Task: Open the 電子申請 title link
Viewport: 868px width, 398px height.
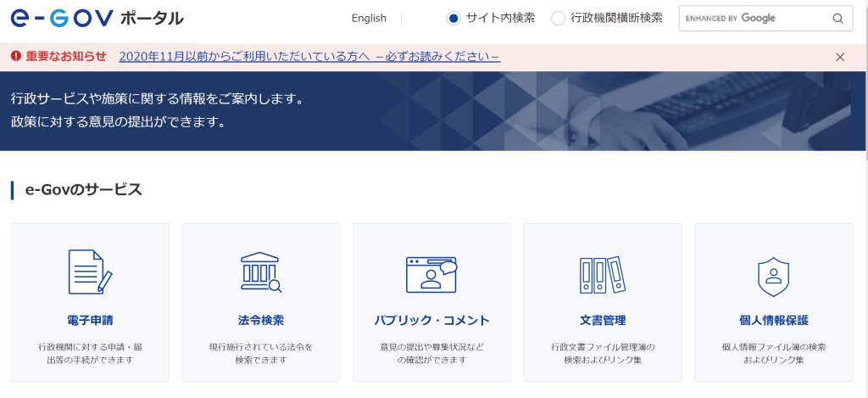Action: click(x=90, y=321)
